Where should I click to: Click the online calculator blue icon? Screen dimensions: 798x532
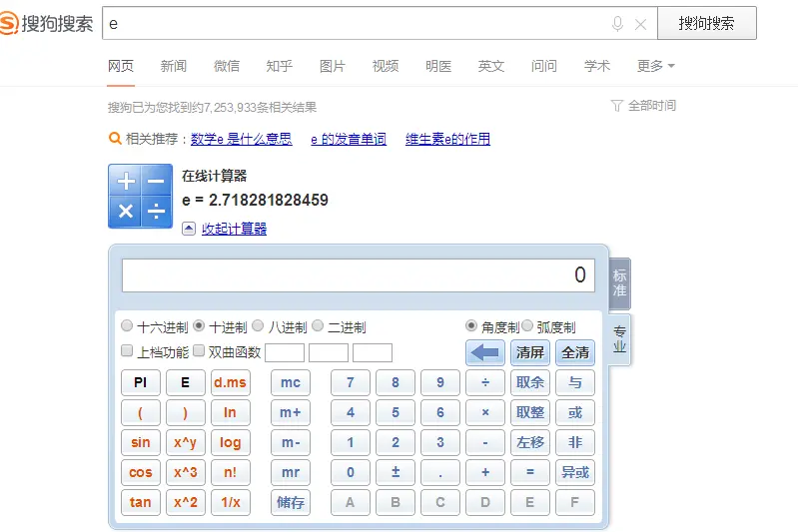click(141, 196)
